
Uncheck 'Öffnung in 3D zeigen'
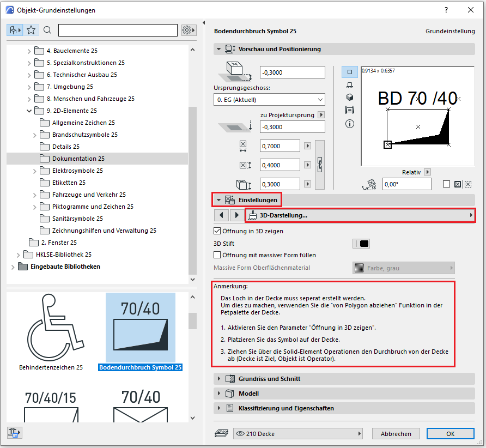coord(218,231)
